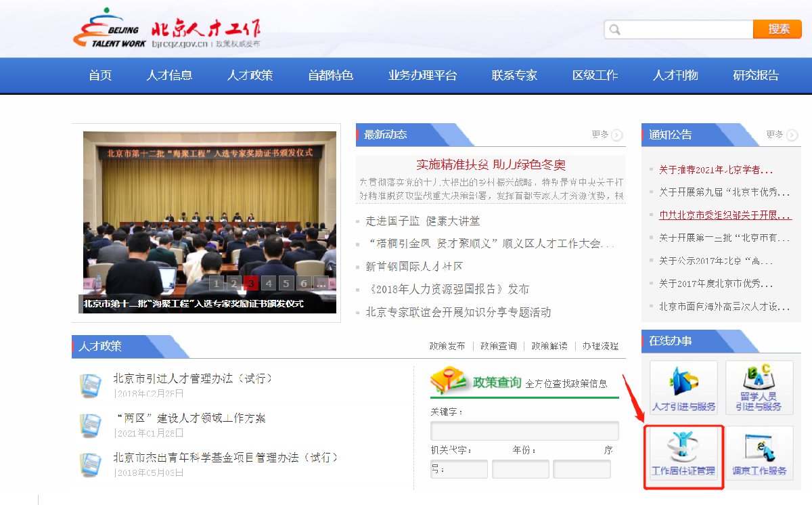The height and width of the screenshot is (505, 812).
Task: Select slide 3 in the carousel
Action: (251, 284)
